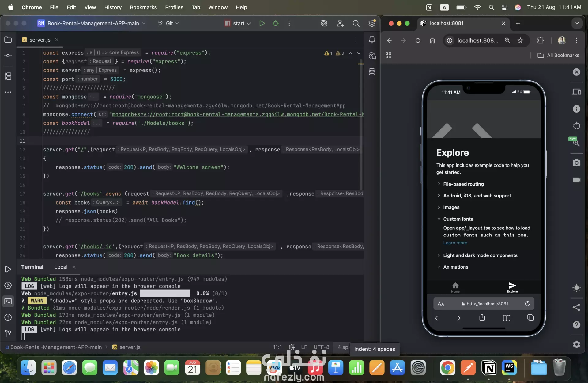Open Chrome extensions puzzle icon
The image size is (588, 383).
(x=541, y=40)
